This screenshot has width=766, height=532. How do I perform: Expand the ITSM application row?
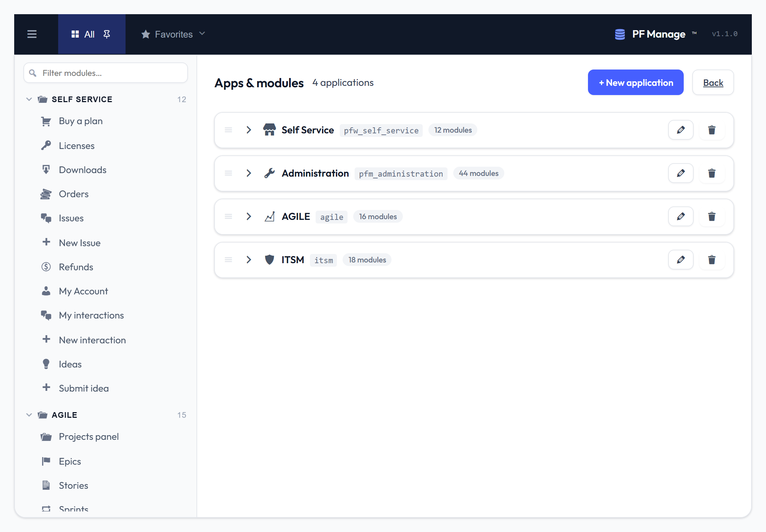[249, 260]
